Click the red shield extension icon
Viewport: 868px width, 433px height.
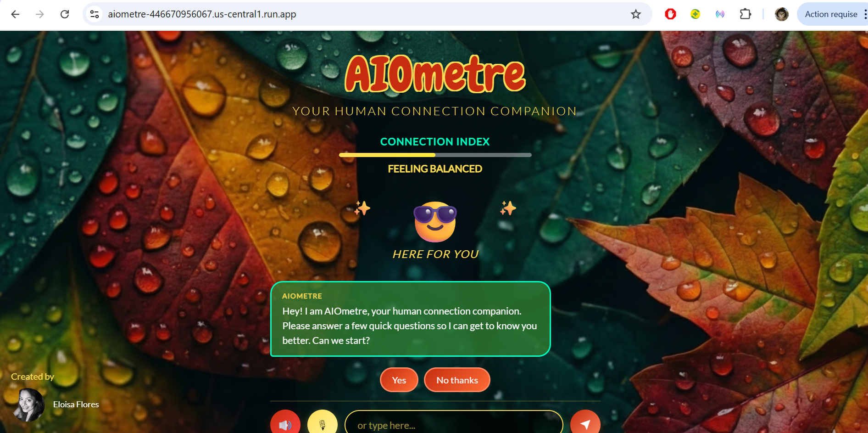pyautogui.click(x=670, y=14)
